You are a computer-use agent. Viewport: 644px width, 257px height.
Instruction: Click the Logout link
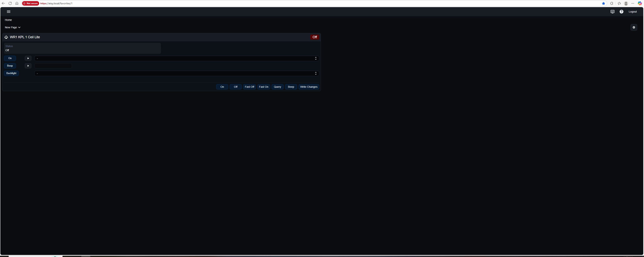(633, 12)
